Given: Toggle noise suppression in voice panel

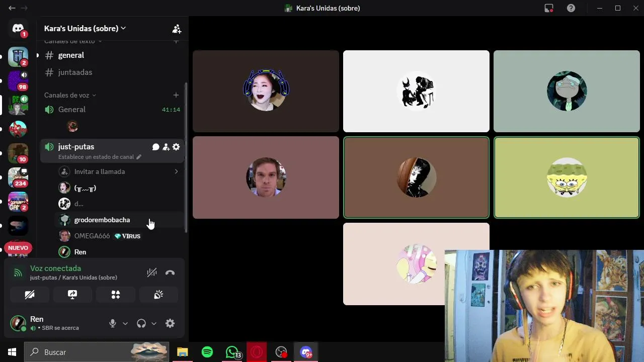Looking at the screenshot, I should [x=152, y=273].
